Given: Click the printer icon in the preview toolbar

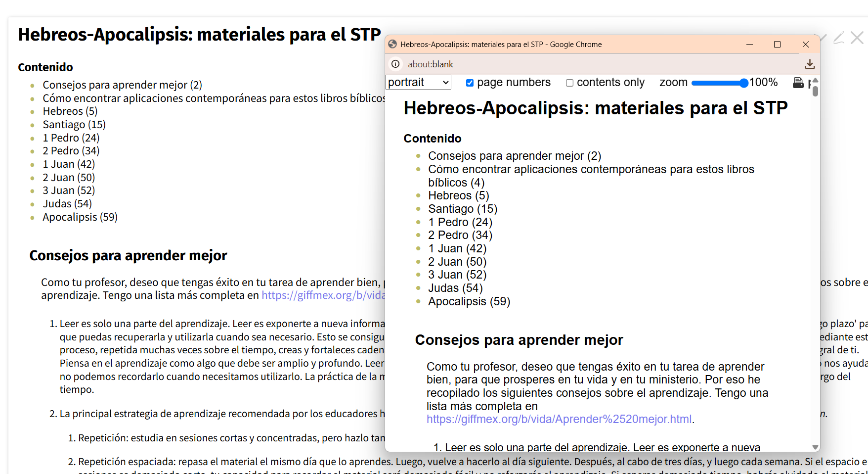Looking at the screenshot, I should [x=798, y=83].
